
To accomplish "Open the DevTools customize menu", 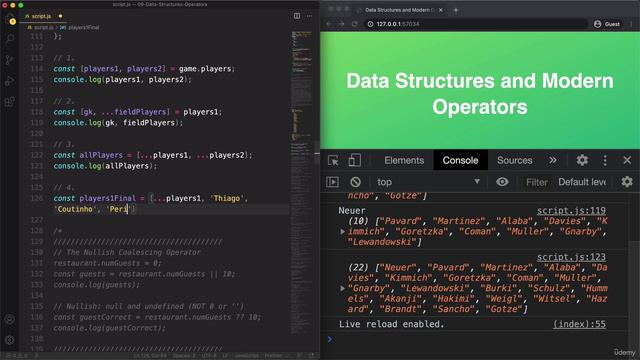I will 605,160.
